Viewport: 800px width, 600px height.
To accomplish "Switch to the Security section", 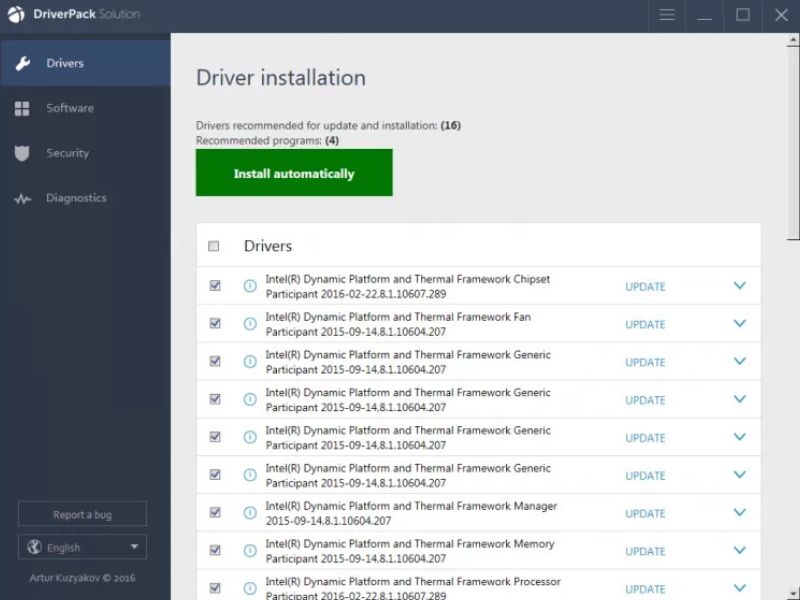I will [x=67, y=153].
